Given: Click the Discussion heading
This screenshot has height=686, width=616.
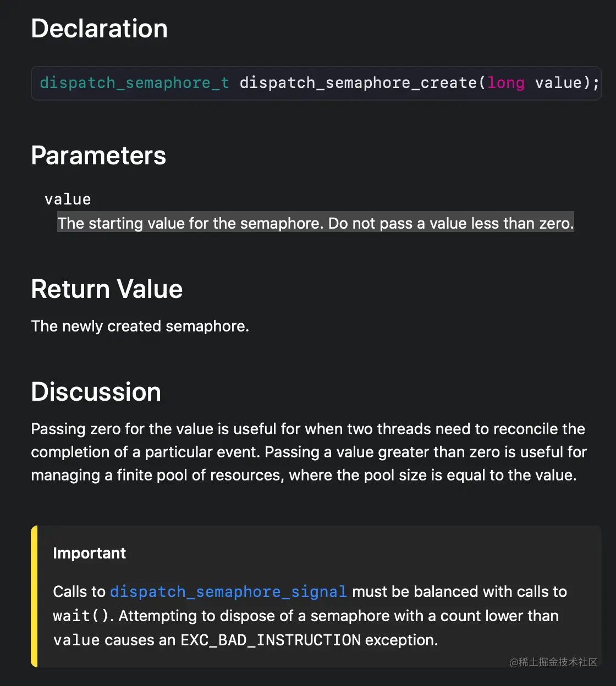Looking at the screenshot, I should (96, 392).
